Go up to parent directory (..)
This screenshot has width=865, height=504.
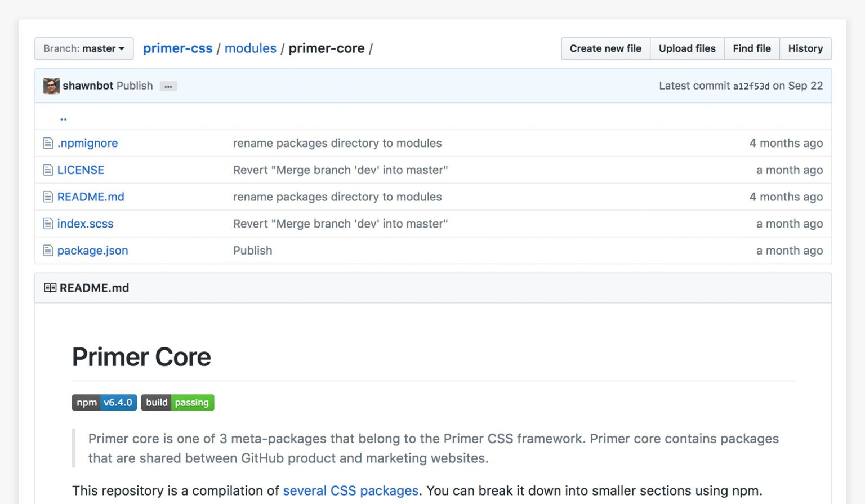(63, 117)
